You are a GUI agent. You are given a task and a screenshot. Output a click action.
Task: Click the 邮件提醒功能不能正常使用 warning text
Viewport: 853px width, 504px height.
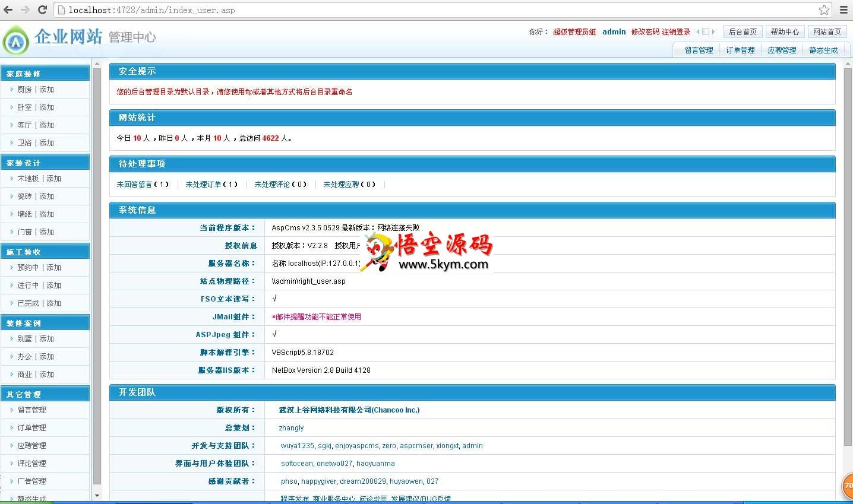317,317
